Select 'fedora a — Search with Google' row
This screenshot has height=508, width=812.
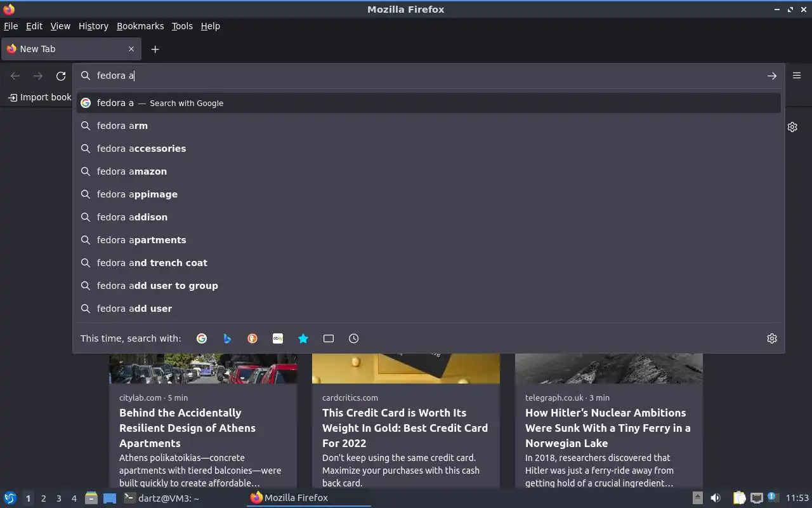pyautogui.click(x=428, y=103)
